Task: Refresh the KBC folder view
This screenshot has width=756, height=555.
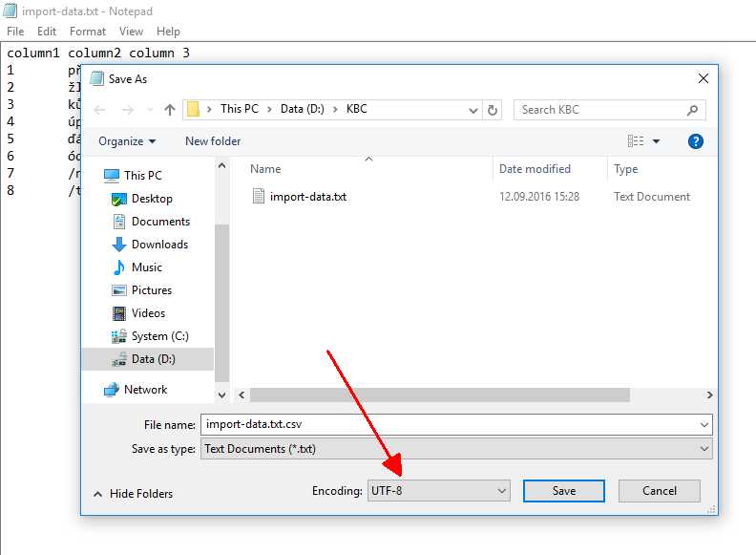Action: click(493, 110)
